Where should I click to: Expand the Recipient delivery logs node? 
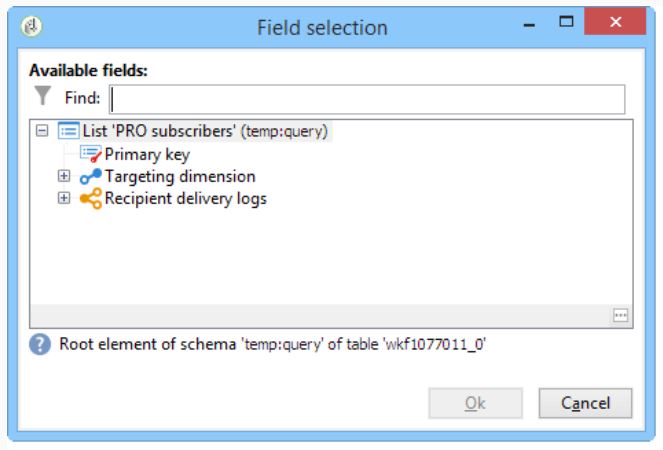pos(64,198)
